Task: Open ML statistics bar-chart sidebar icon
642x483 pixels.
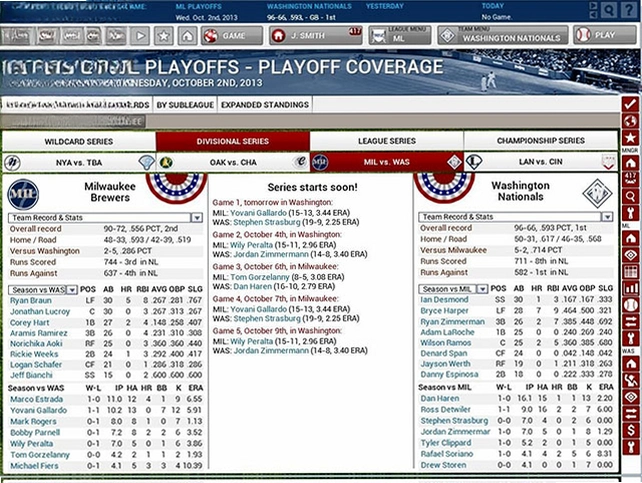Action: tap(631, 288)
